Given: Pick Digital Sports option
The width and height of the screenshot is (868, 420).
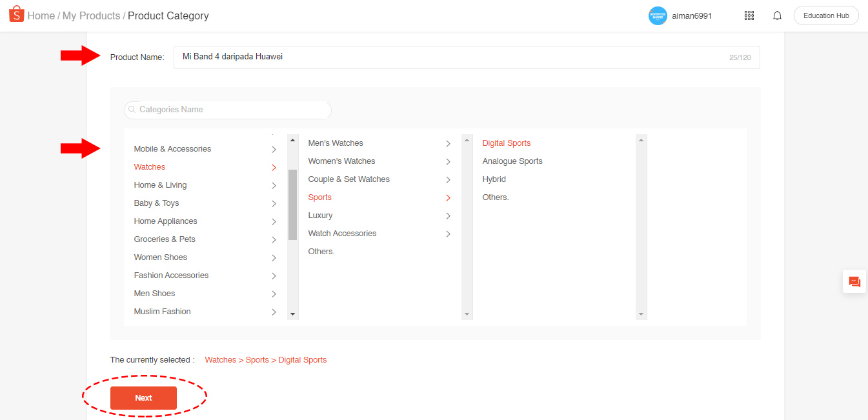Looking at the screenshot, I should 507,143.
